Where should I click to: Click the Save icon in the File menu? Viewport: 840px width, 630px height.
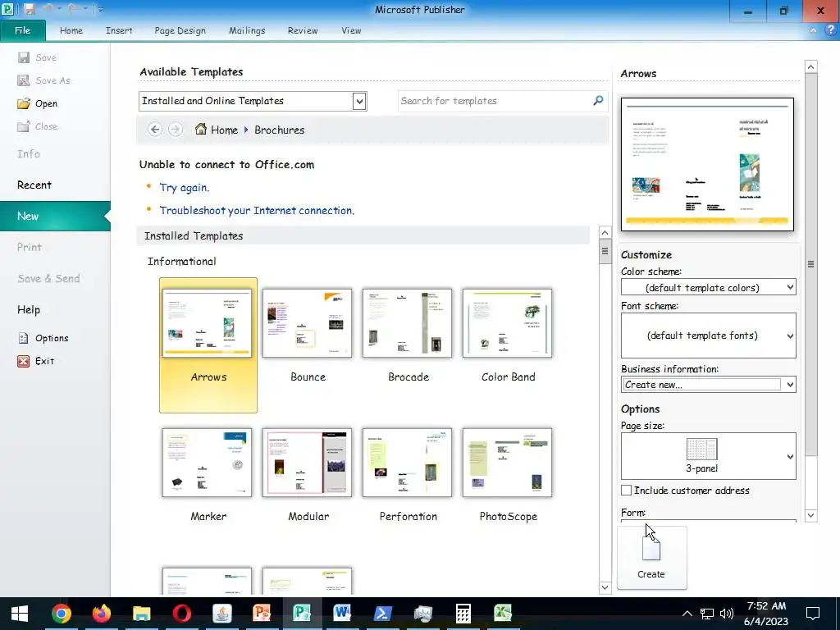click(x=24, y=57)
